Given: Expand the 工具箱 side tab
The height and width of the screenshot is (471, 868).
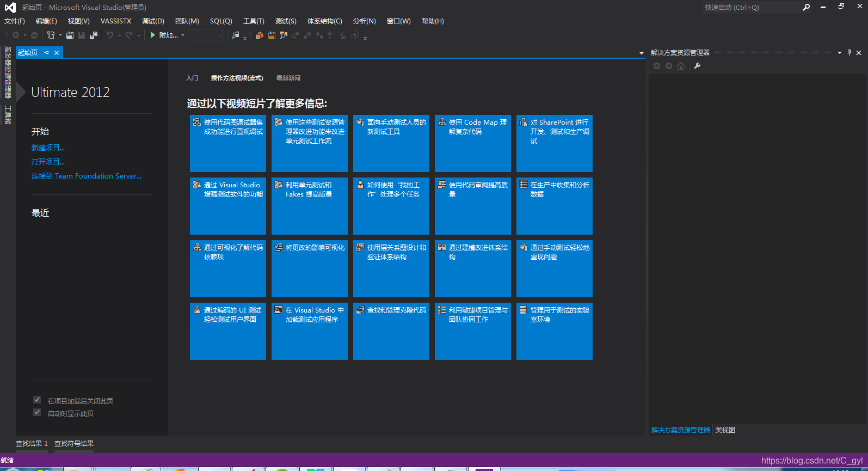Looking at the screenshot, I should click(x=8, y=115).
